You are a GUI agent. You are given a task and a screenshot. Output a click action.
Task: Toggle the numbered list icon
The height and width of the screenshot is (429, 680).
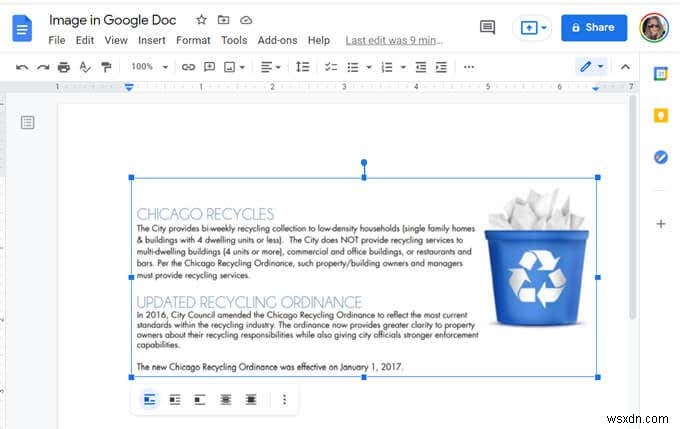click(x=386, y=67)
